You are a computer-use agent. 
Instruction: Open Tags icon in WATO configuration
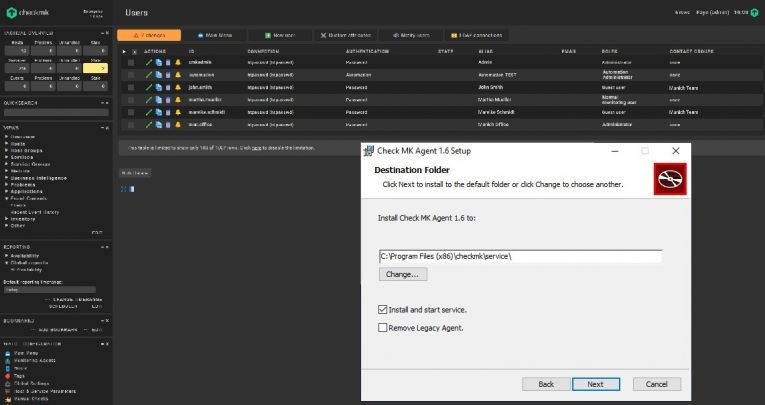tap(8, 376)
